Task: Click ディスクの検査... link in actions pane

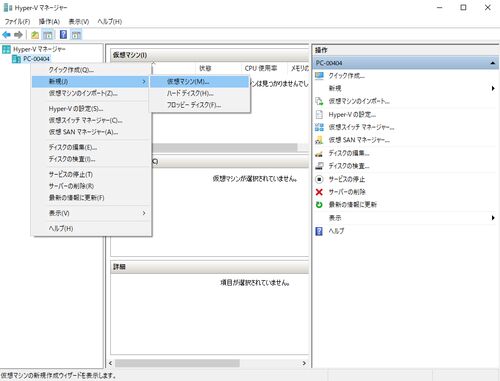Action: click(x=349, y=166)
